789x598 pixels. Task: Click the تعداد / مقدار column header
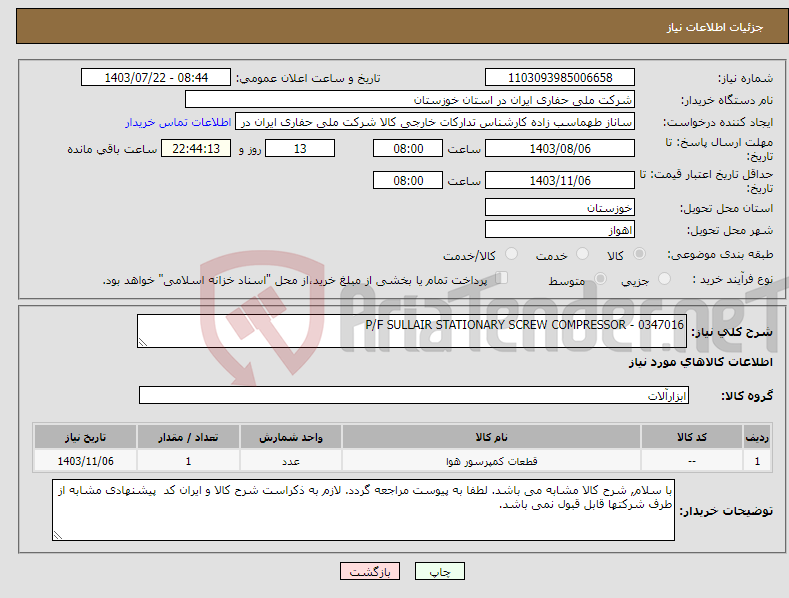188,437
